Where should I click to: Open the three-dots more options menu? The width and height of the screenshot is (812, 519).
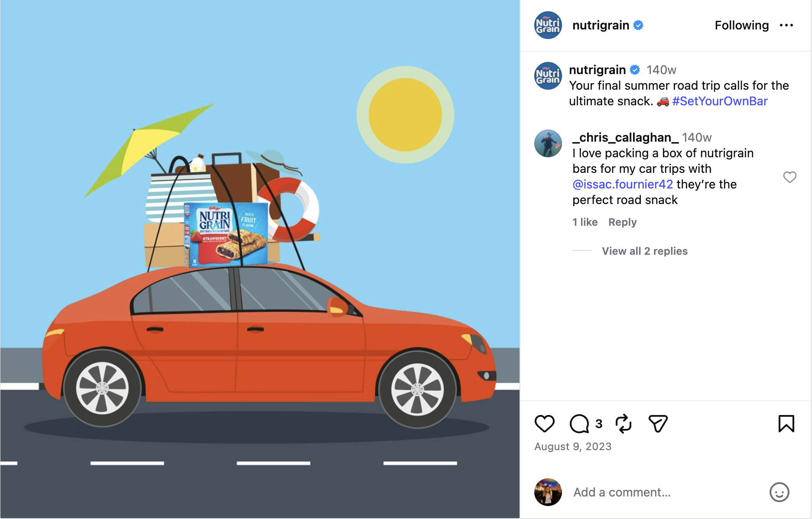[786, 26]
